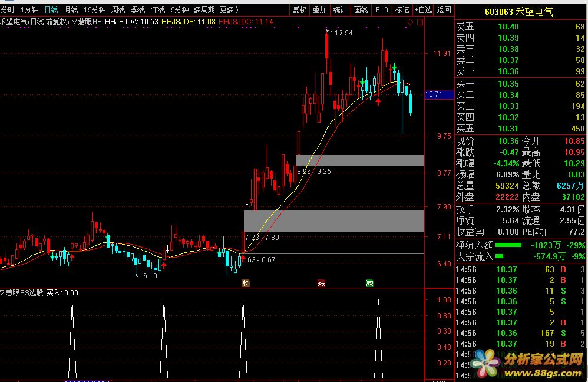Click the 总量 value 59324
The height and width of the screenshot is (382, 588).
coord(507,186)
